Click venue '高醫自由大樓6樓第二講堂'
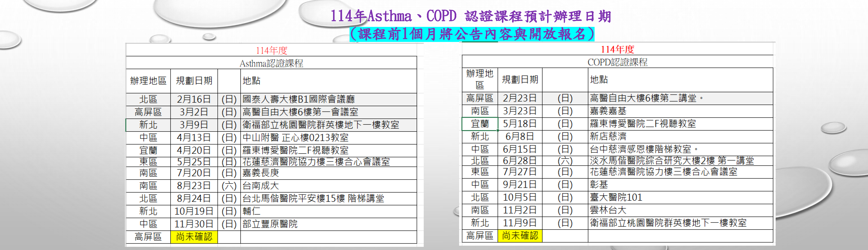 [643, 98]
